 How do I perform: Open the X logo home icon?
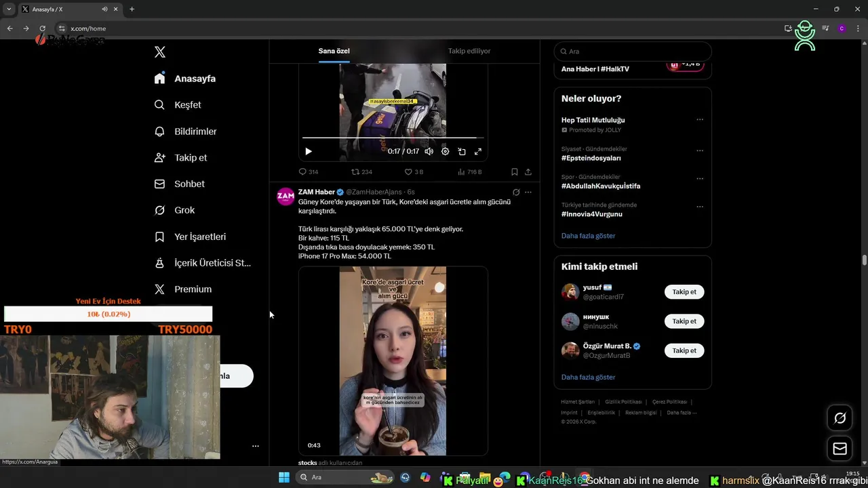(x=159, y=52)
